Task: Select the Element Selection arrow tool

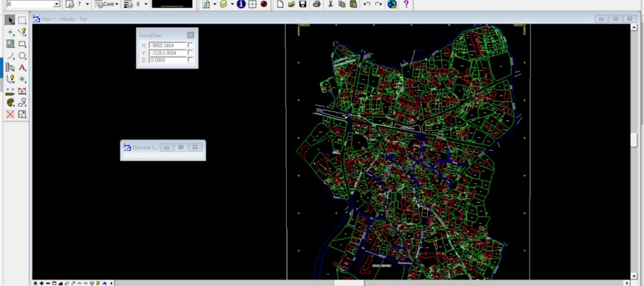Action: click(10, 20)
